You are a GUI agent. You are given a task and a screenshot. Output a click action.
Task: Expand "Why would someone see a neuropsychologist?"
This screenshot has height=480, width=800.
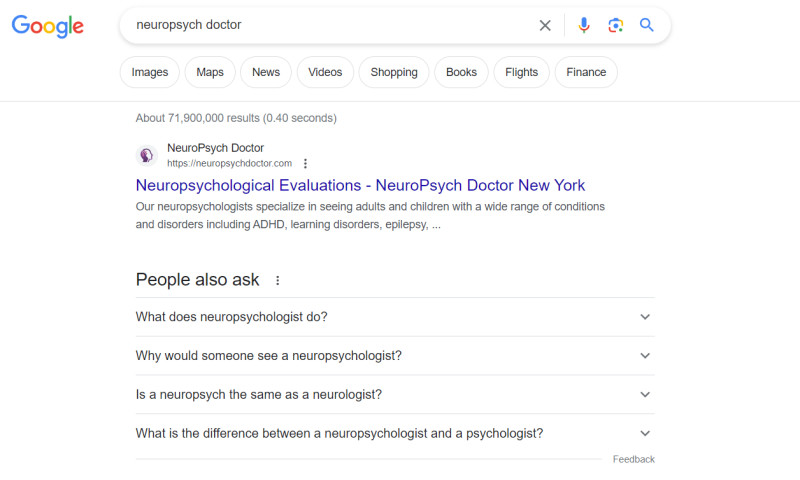[645, 356]
